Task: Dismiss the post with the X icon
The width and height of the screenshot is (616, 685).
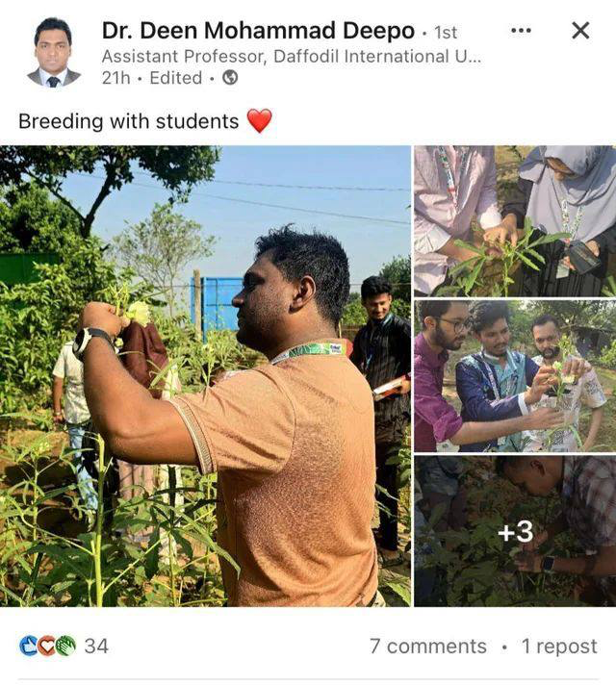Action: pyautogui.click(x=580, y=31)
